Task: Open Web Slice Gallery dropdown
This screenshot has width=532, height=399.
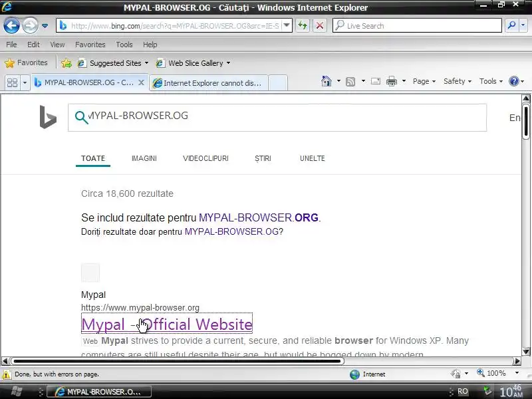Action: 194,63
